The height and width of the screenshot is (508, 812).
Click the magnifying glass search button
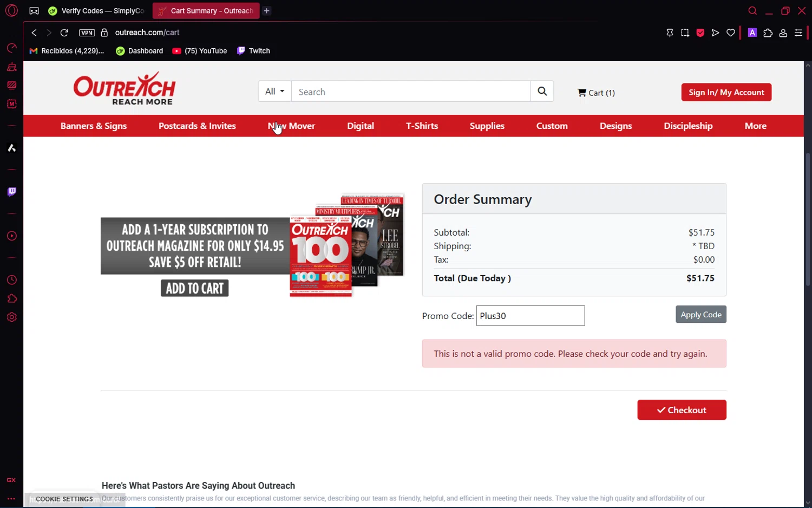tap(542, 92)
